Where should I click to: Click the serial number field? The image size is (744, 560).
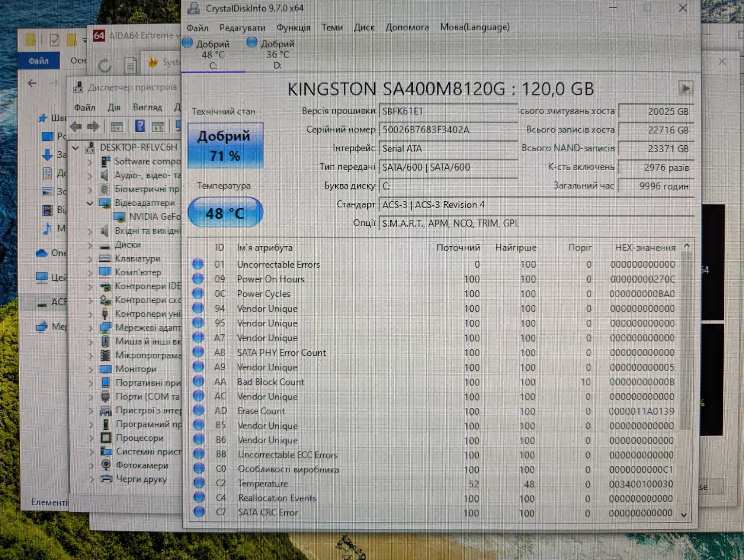[x=448, y=130]
